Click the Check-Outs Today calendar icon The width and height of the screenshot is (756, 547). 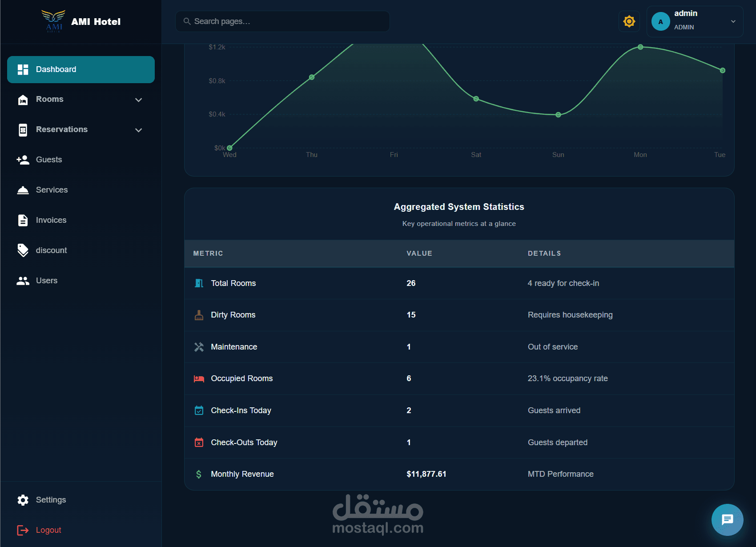pyautogui.click(x=199, y=442)
